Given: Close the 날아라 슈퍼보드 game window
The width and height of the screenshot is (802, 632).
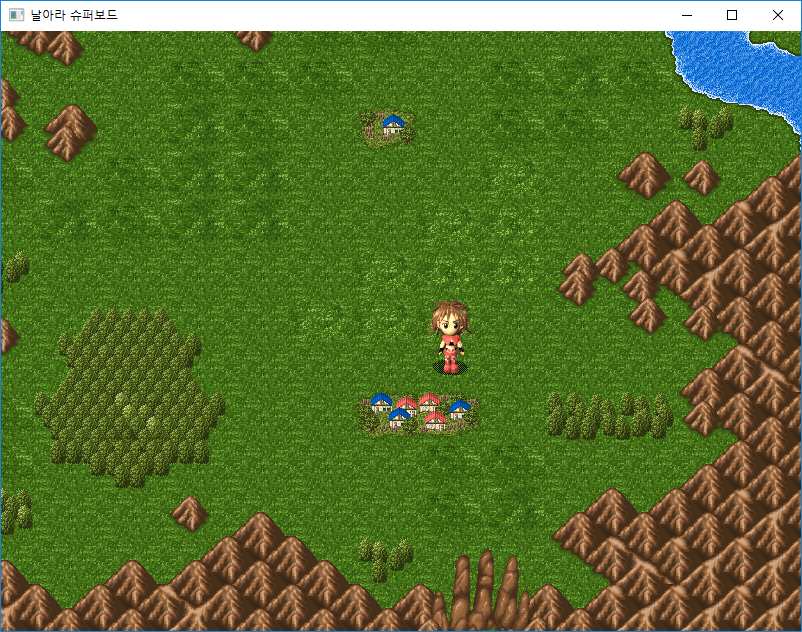Looking at the screenshot, I should pos(777,15).
